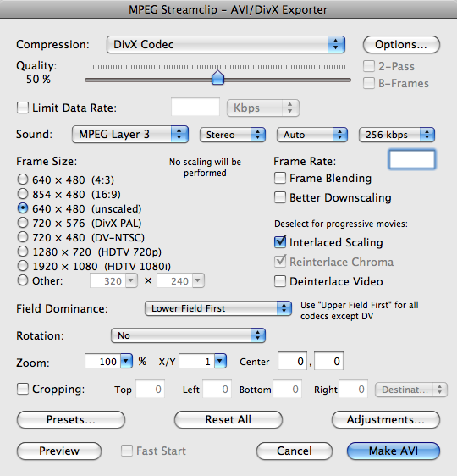Click the crop Left value field
Image resolution: width=457 pixels, height=476 pixels.
[x=217, y=389]
